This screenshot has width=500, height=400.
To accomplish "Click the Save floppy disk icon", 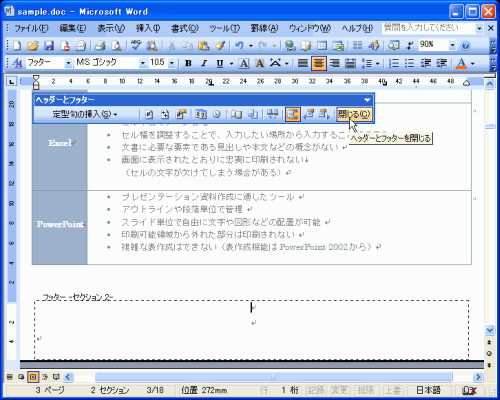I will pyautogui.click(x=49, y=45).
